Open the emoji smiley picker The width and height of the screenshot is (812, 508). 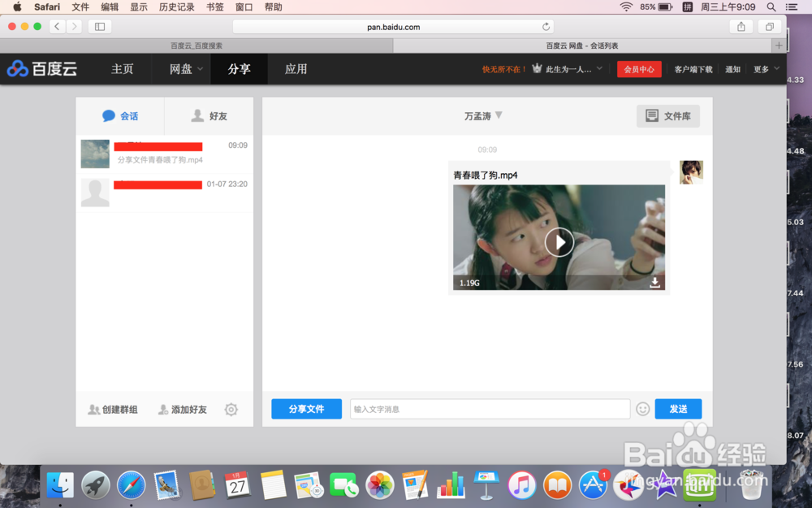click(x=642, y=409)
